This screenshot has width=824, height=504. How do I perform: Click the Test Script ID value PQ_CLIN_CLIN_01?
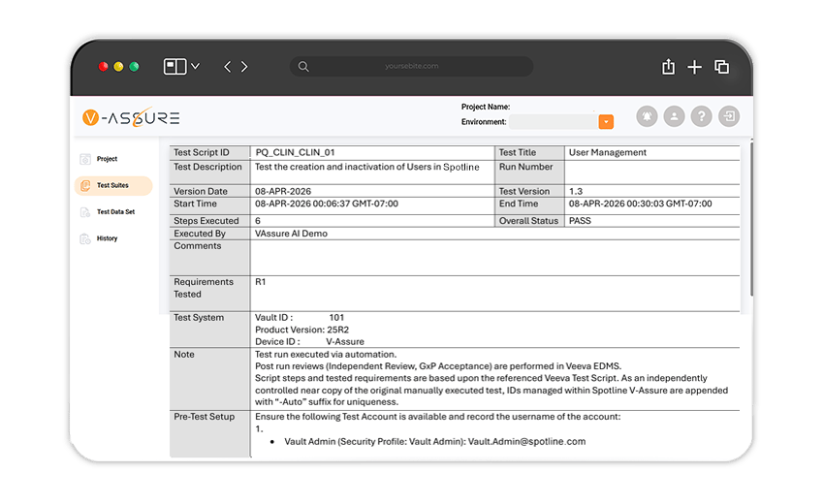[x=295, y=152]
